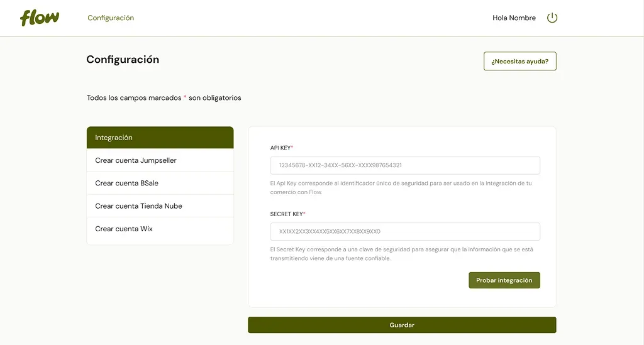Click the Flow logo
Viewport: 644px width, 345px height.
(x=40, y=18)
